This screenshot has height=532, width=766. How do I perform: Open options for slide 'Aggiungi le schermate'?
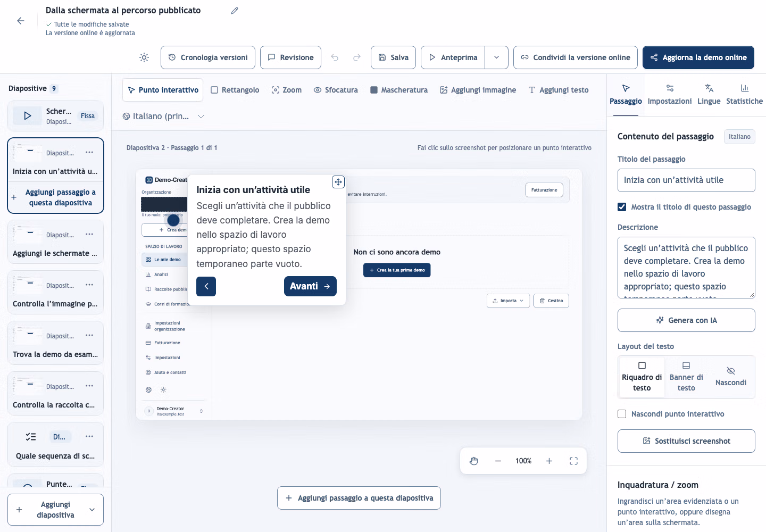click(x=89, y=235)
